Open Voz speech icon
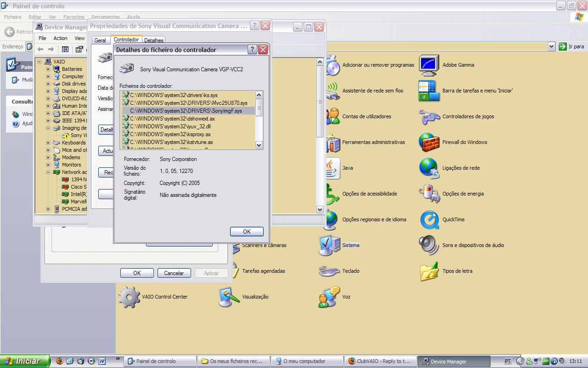This screenshot has width=588, height=368. pos(329,297)
